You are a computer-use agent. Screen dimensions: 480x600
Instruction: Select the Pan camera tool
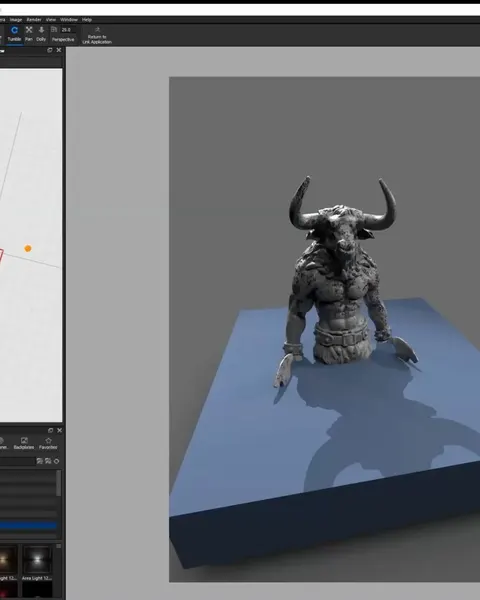pos(29,34)
